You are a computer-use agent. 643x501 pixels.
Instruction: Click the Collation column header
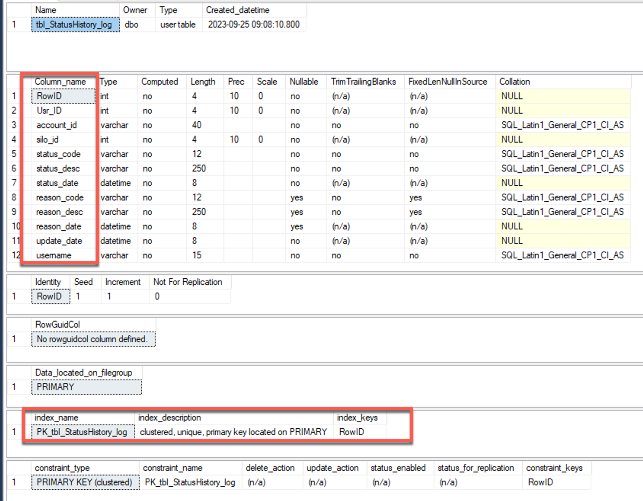click(516, 81)
